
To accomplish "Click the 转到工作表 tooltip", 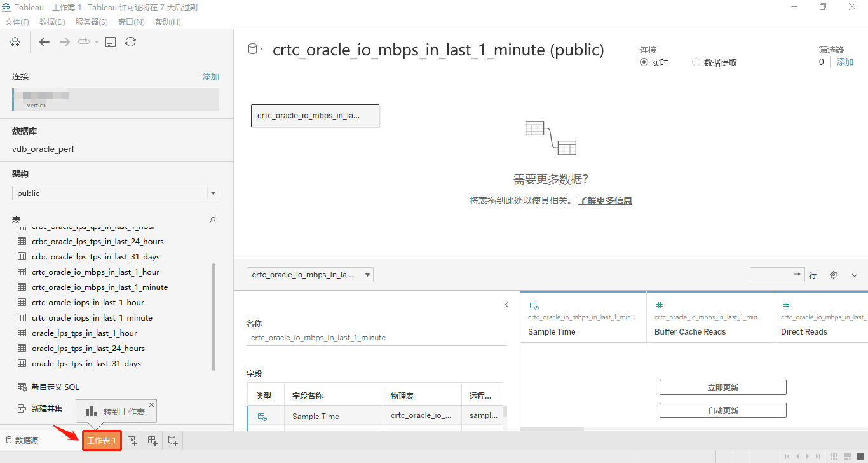I will pyautogui.click(x=116, y=411).
